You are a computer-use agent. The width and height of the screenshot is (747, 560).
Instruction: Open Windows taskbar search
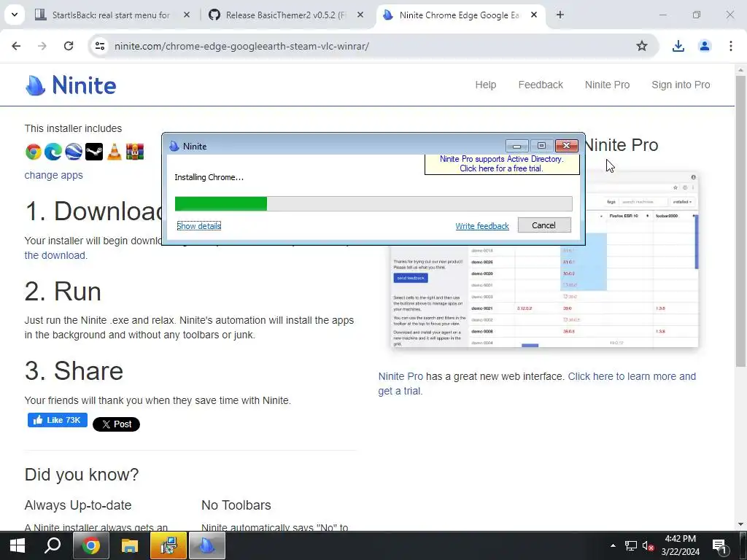[53, 545]
